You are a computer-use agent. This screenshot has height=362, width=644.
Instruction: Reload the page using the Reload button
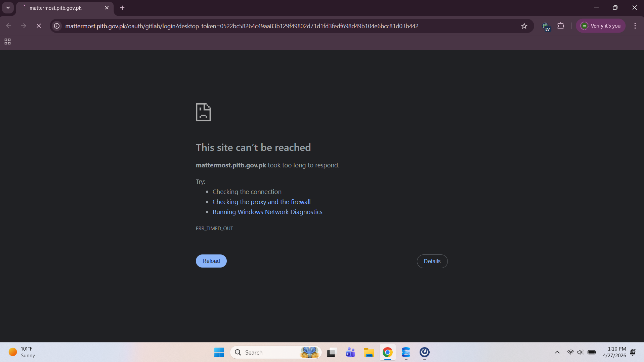coord(211,261)
